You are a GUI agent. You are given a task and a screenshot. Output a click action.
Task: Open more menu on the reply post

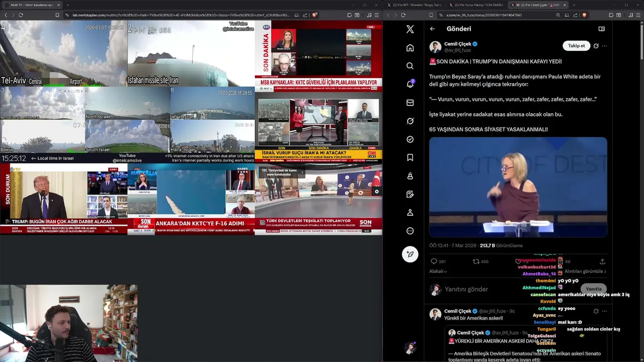click(604, 311)
